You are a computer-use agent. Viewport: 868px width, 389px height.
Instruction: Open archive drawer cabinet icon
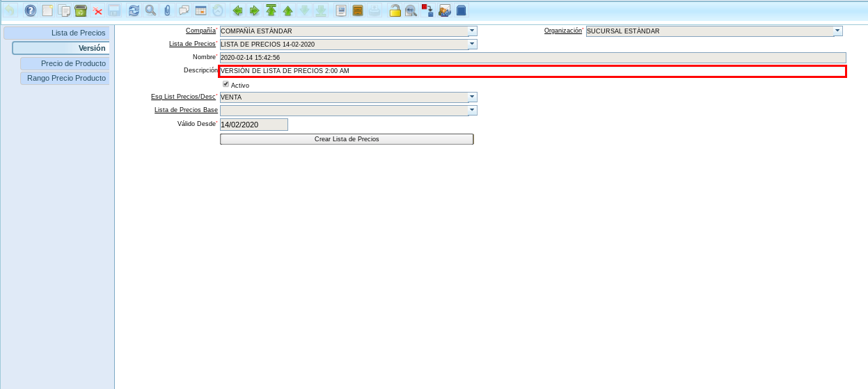pos(358,10)
